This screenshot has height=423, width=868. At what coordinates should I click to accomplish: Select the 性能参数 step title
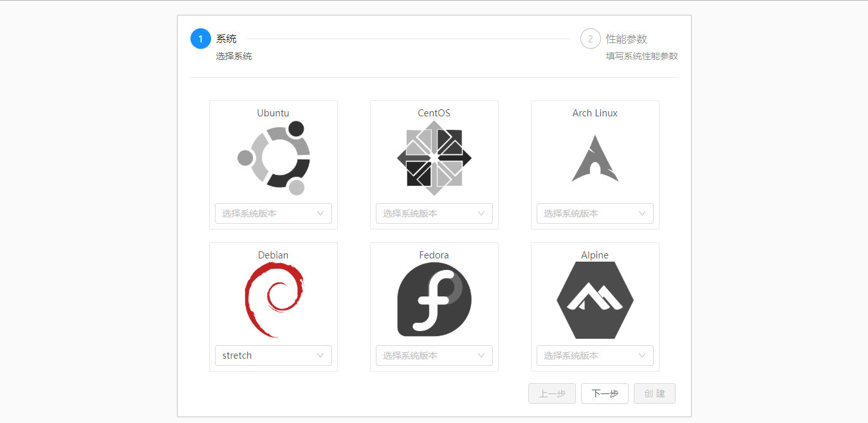(x=627, y=39)
